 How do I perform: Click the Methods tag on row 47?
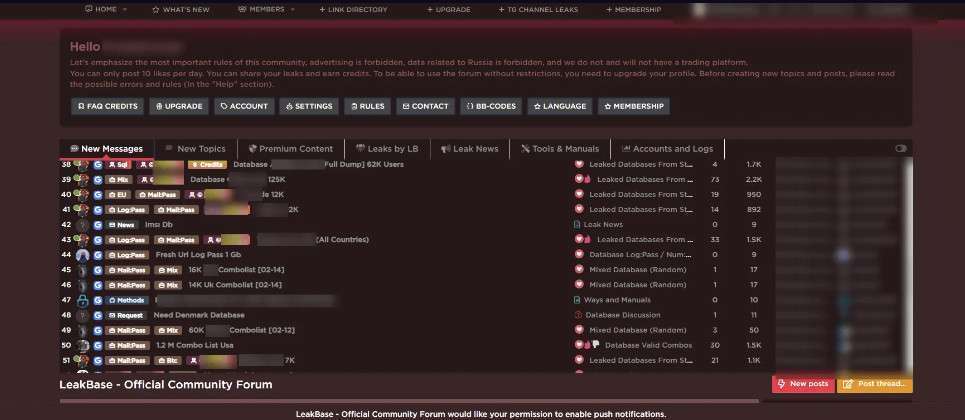126,300
